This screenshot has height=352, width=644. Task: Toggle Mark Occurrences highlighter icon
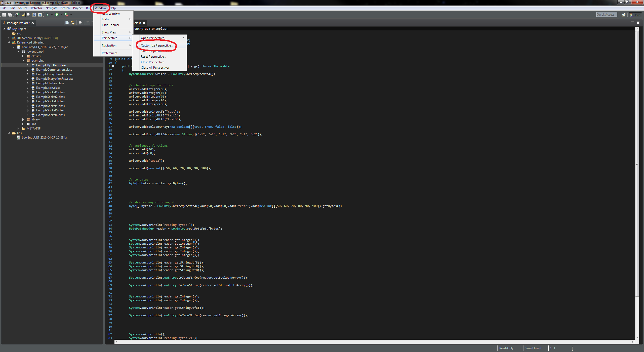pos(23,15)
